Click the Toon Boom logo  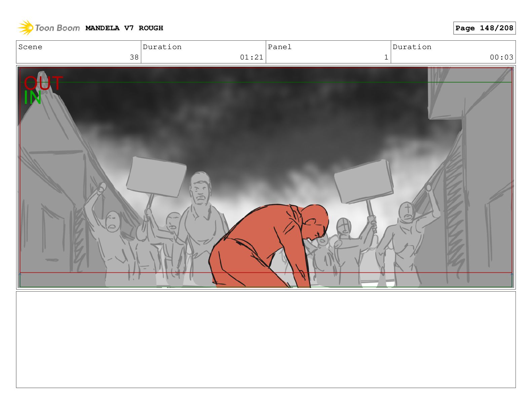point(49,28)
